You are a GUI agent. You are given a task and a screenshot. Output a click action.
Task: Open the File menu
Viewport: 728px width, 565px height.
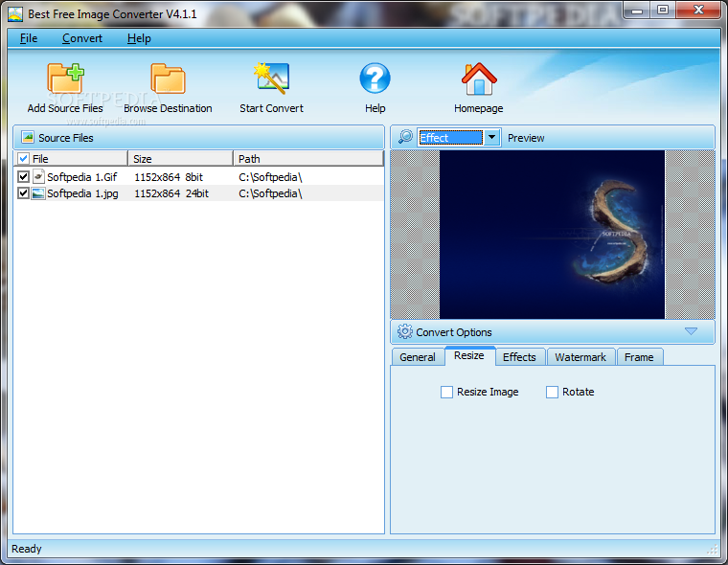[29, 38]
